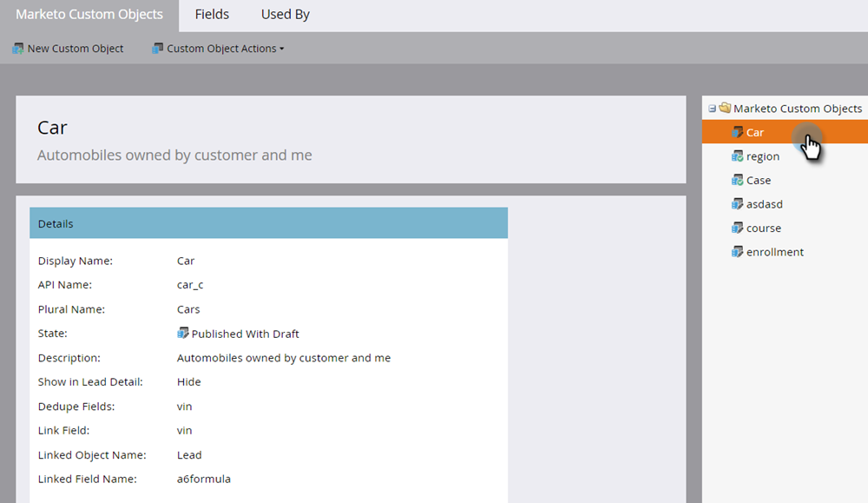Click the region object icon in tree
Image resolution: width=868 pixels, height=503 pixels.
click(x=737, y=156)
